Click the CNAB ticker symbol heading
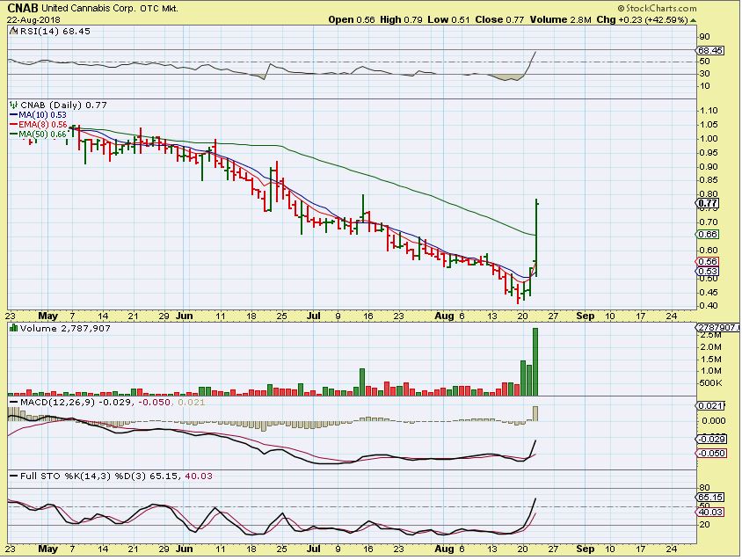This screenshot has width=742, height=560. 23,8
